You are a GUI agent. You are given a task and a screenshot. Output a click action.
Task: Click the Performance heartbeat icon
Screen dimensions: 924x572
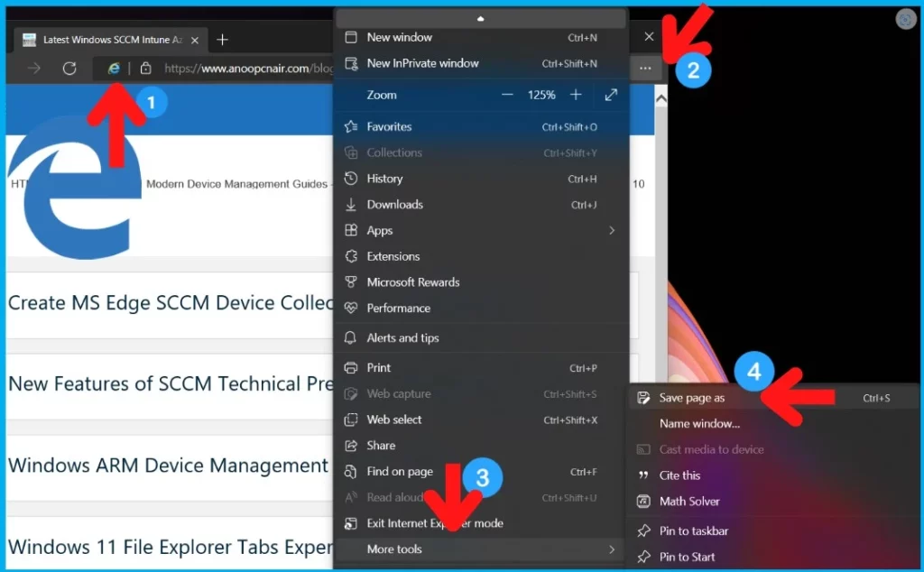pyautogui.click(x=351, y=308)
